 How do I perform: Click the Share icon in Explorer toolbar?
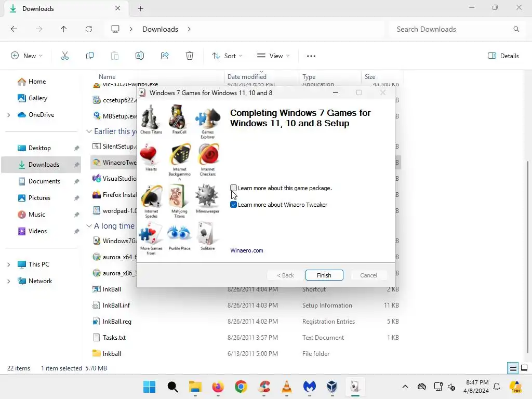click(x=165, y=56)
